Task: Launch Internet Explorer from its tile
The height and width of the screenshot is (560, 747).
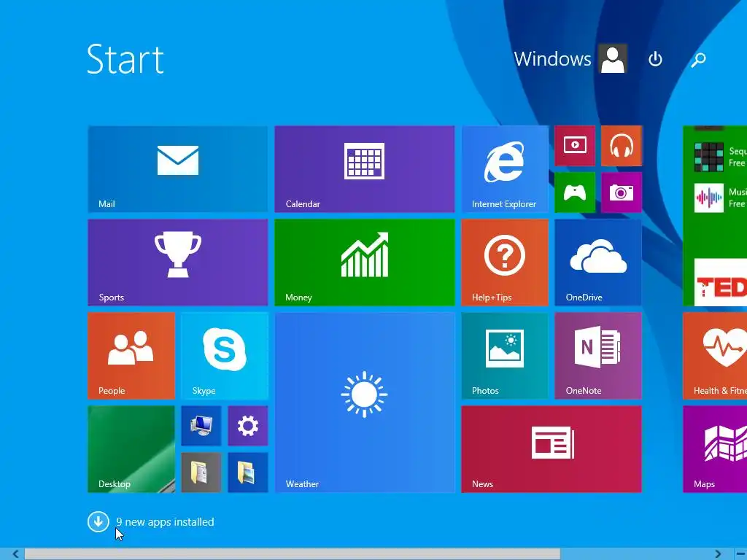Action: [505, 169]
